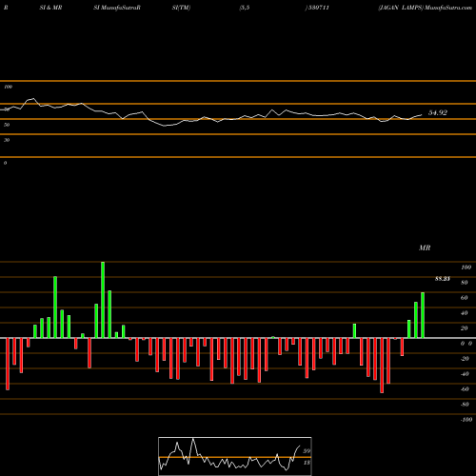
Task: Click the MR chart title
Action: [x=425, y=248]
